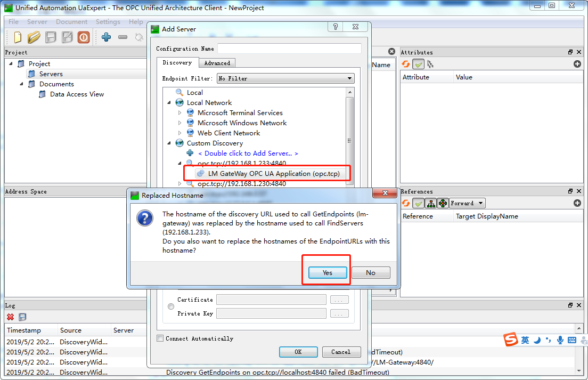The image size is (588, 380).
Task: Refresh the Attributes panel with orange arrows
Action: pos(406,64)
